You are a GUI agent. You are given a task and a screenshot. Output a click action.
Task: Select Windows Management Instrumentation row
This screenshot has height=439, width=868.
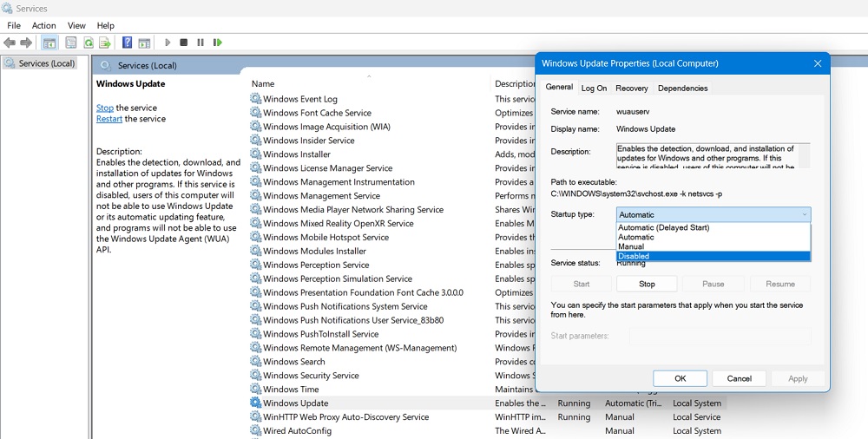pyautogui.click(x=339, y=181)
